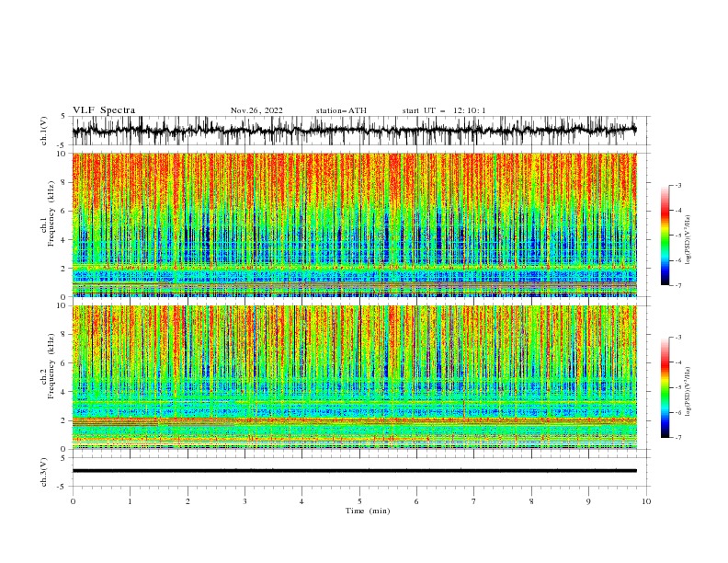The height and width of the screenshot is (563, 728).
Task: Click time axis tick label '10'
Action: point(646,501)
